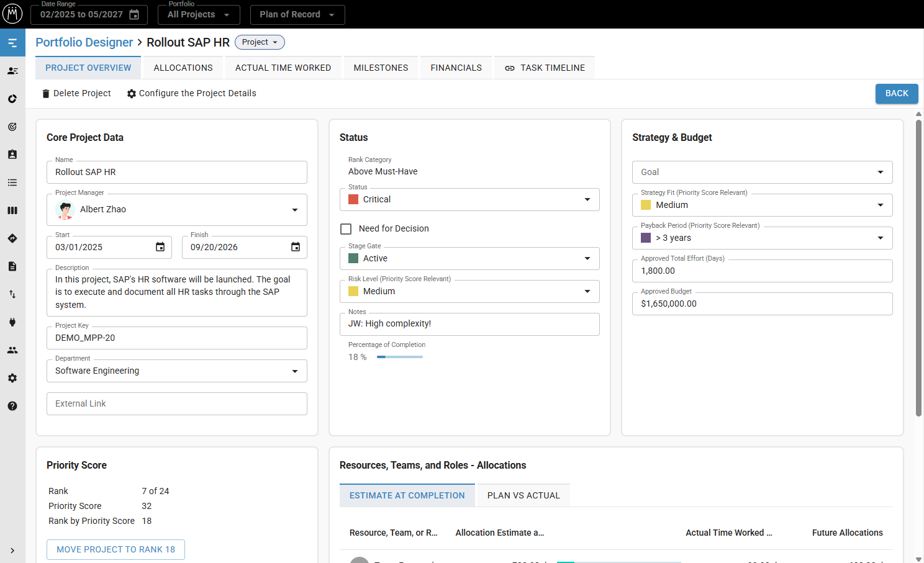The height and width of the screenshot is (563, 924).
Task: Click the purple Payback Period swatch
Action: pos(646,238)
